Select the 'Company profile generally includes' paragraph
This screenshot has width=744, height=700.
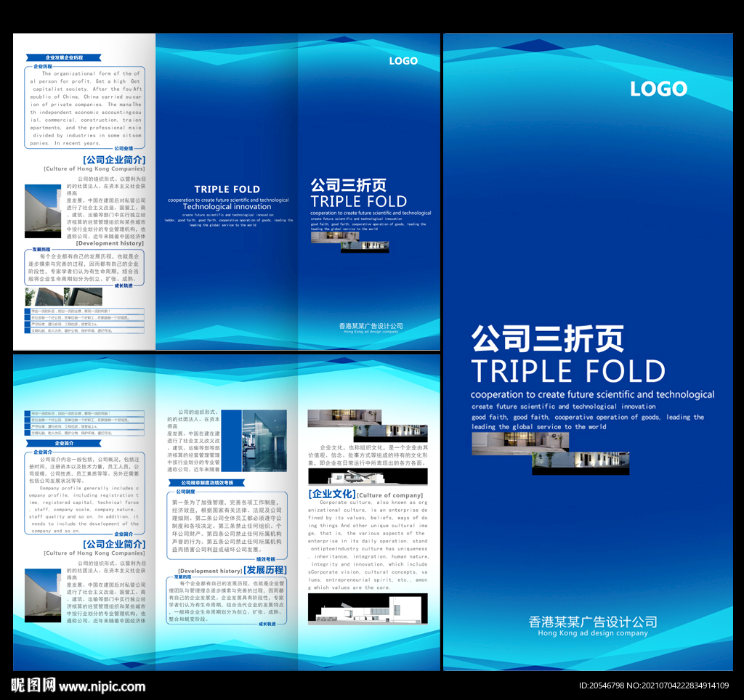84,509
